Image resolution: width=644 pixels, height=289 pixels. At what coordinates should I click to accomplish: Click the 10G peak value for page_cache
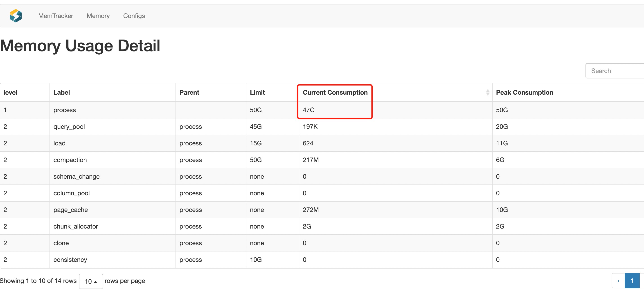coord(502,210)
